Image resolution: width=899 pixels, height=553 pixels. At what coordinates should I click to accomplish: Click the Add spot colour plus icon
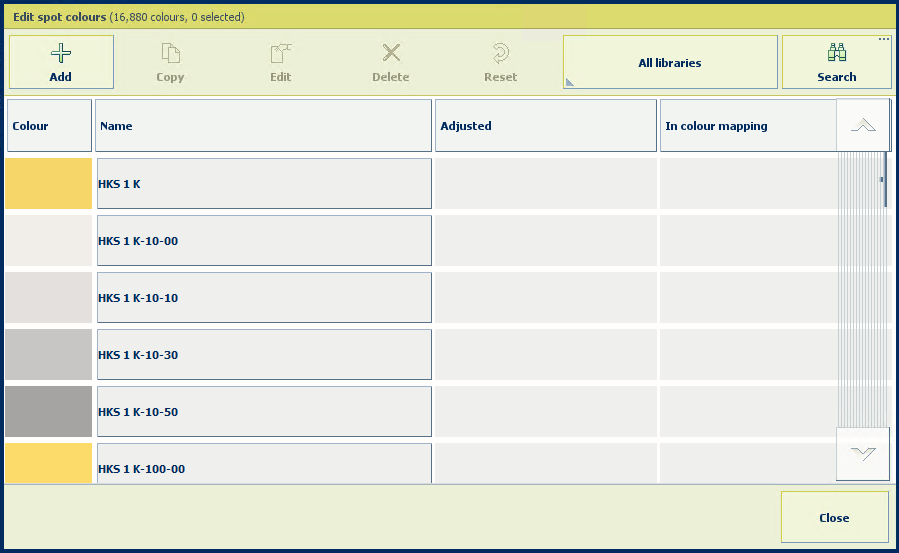61,54
